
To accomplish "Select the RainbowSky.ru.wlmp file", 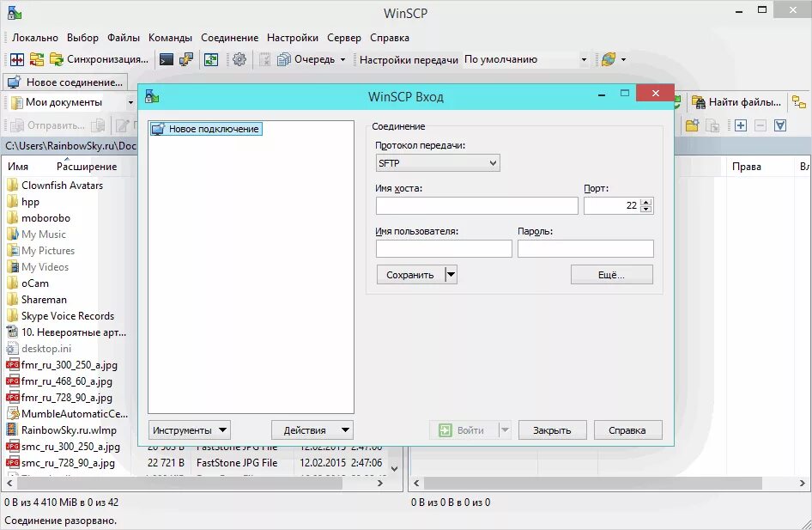I will coord(62,430).
